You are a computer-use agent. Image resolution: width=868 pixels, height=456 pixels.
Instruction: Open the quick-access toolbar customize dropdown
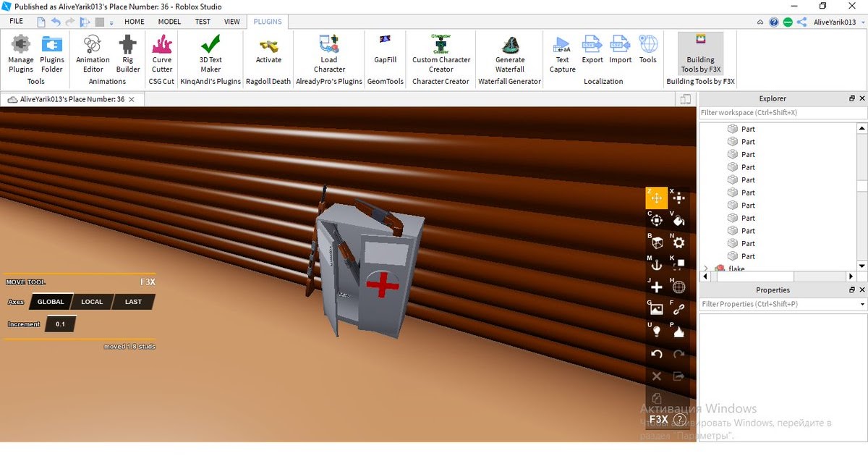click(112, 22)
